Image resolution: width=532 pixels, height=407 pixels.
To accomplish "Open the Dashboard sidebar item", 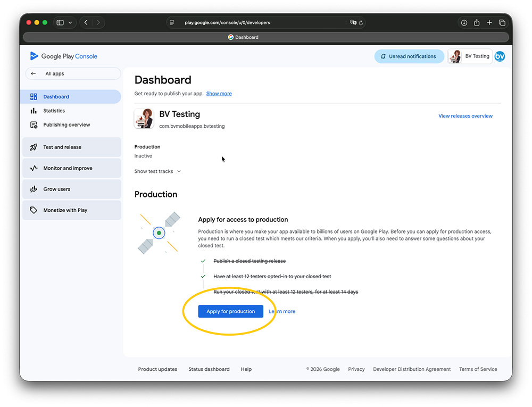I will click(x=72, y=97).
